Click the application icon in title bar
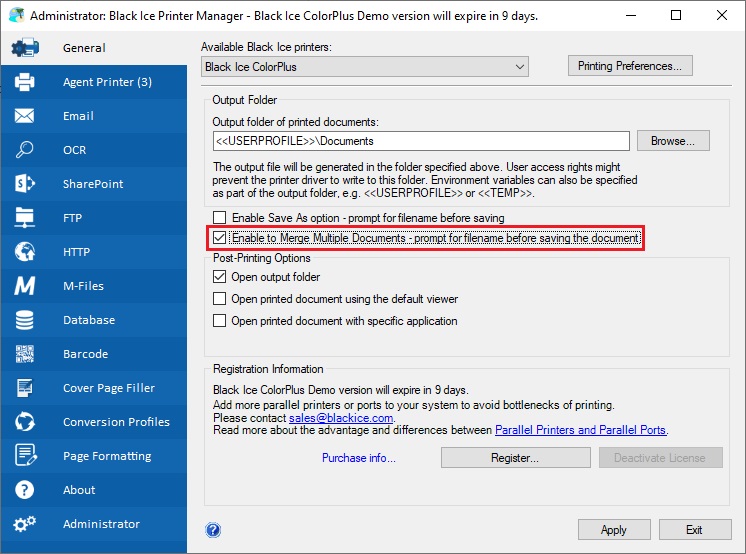 (17, 15)
